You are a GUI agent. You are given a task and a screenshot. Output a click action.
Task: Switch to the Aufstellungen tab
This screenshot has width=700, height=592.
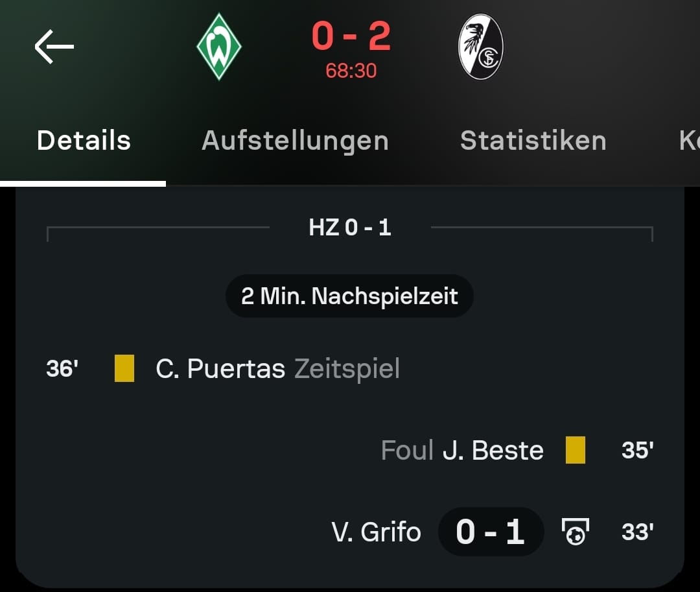295,141
